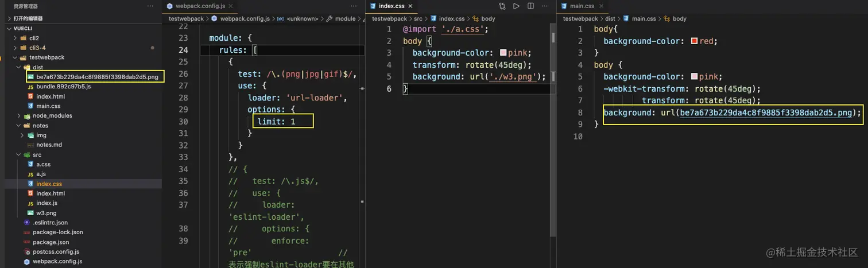This screenshot has height=268, width=868.
Task: Click the markdown icon beside notes.md
Action: [x=30, y=145]
